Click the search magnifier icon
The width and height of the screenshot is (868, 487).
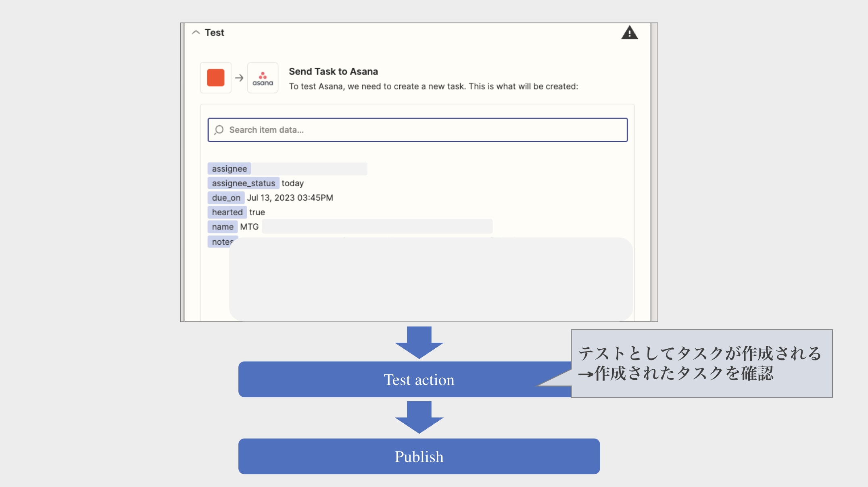tap(219, 130)
